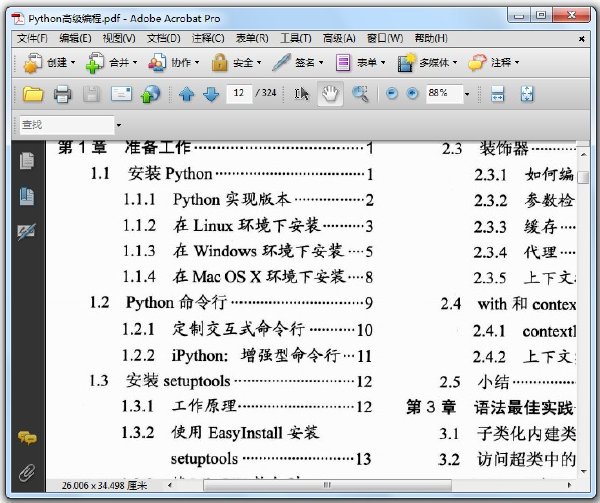Close the document with menu bar X
This screenshot has height=503, width=600.
pyautogui.click(x=582, y=39)
